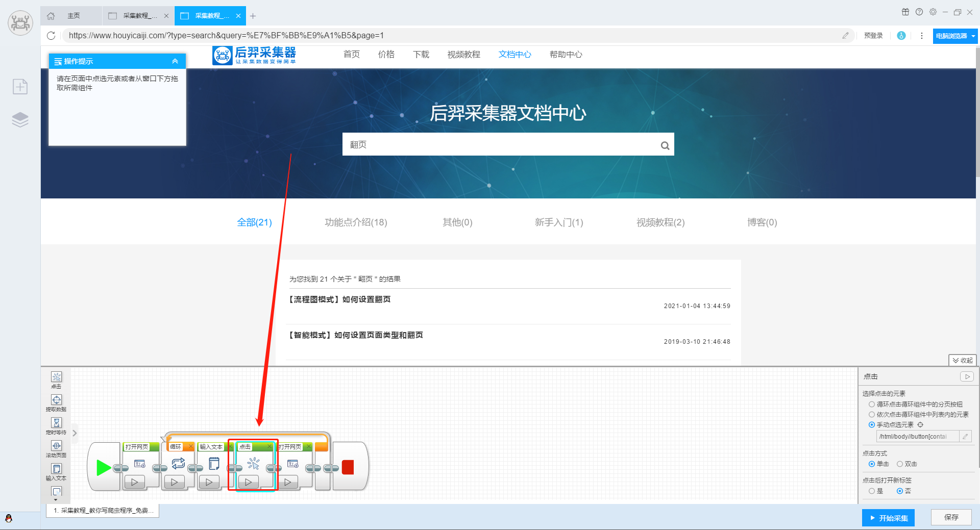Select the 滚动页面 component in the toolbox
The height and width of the screenshot is (530, 980).
56,448
